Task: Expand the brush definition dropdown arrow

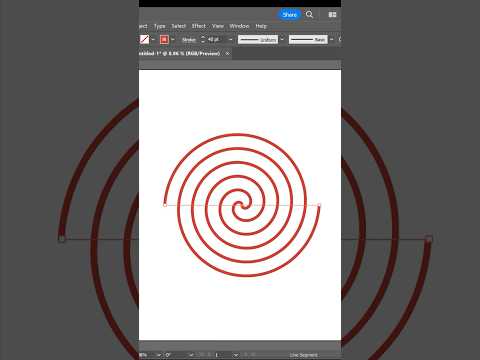Action: pos(332,40)
